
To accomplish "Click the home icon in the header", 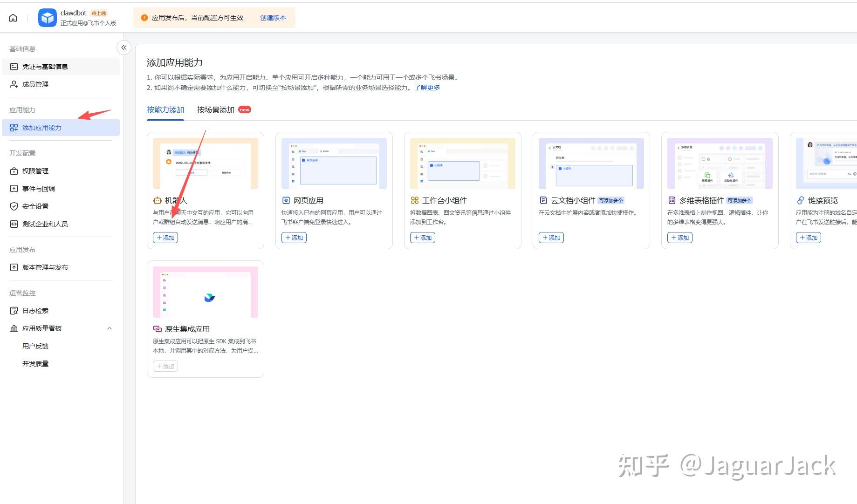I will 13,18.
